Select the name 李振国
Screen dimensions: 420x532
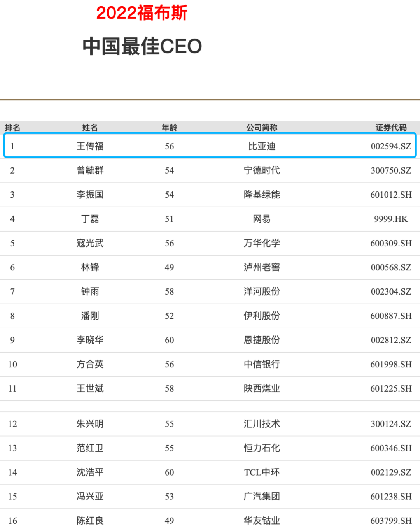(x=90, y=194)
